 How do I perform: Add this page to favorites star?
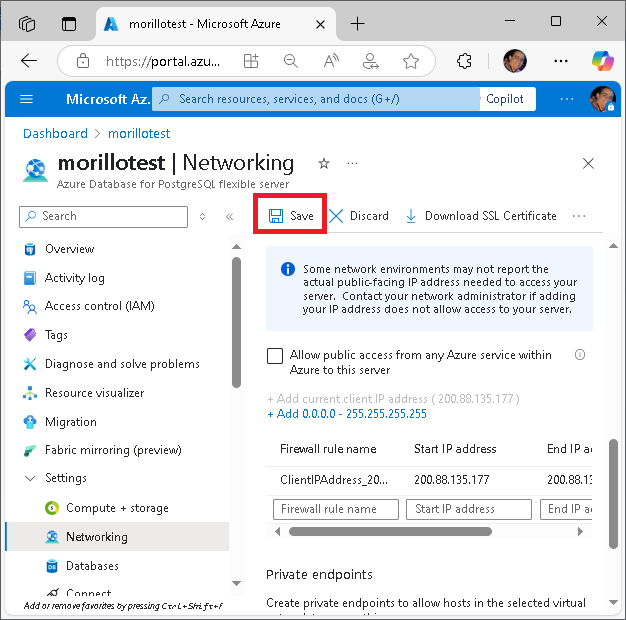pos(411,61)
